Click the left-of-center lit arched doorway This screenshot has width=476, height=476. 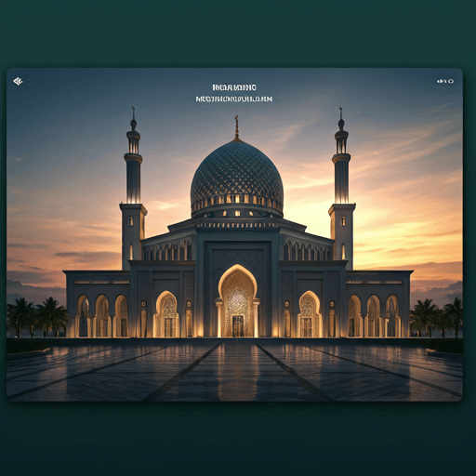pyautogui.click(x=166, y=314)
